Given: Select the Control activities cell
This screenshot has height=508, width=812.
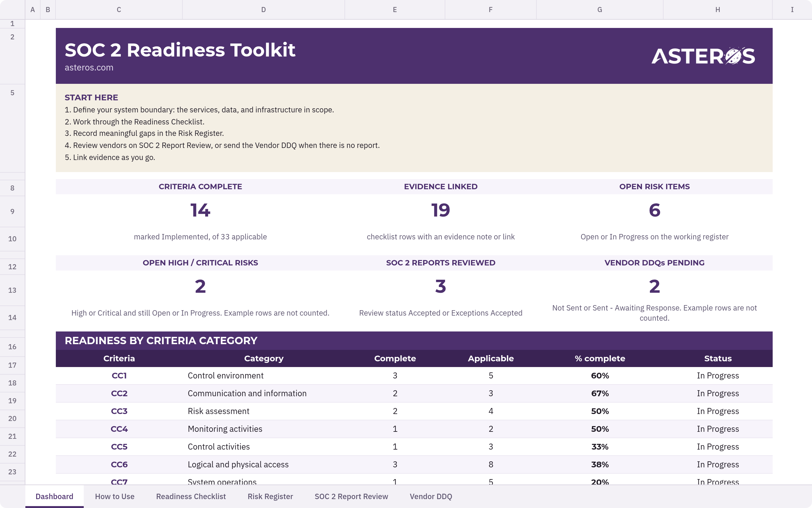Looking at the screenshot, I should pos(263,447).
